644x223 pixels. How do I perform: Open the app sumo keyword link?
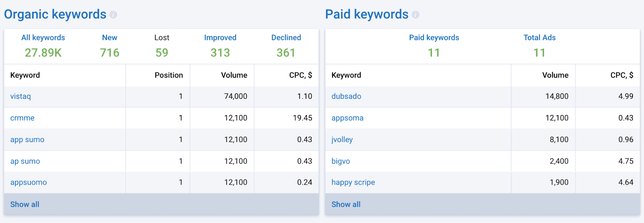click(27, 139)
